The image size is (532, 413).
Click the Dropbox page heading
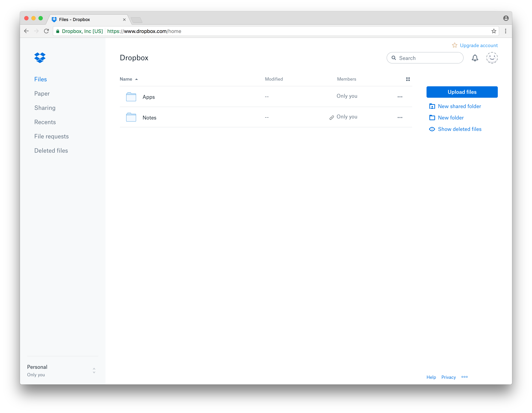[x=134, y=58]
